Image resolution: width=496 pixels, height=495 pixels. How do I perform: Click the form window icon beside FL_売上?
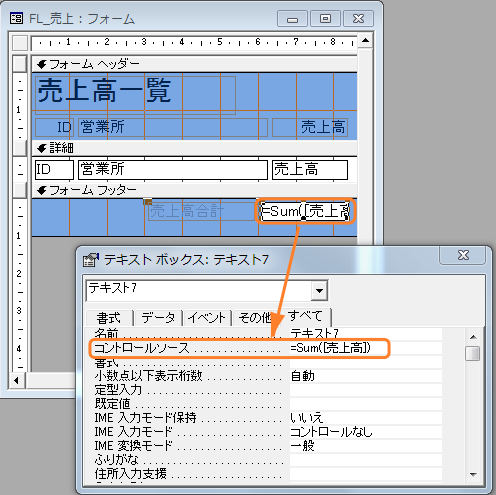tap(16, 18)
